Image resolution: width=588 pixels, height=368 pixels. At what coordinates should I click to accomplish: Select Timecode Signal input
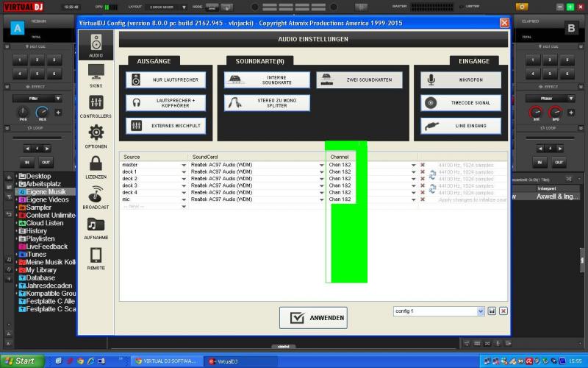pyautogui.click(x=461, y=103)
